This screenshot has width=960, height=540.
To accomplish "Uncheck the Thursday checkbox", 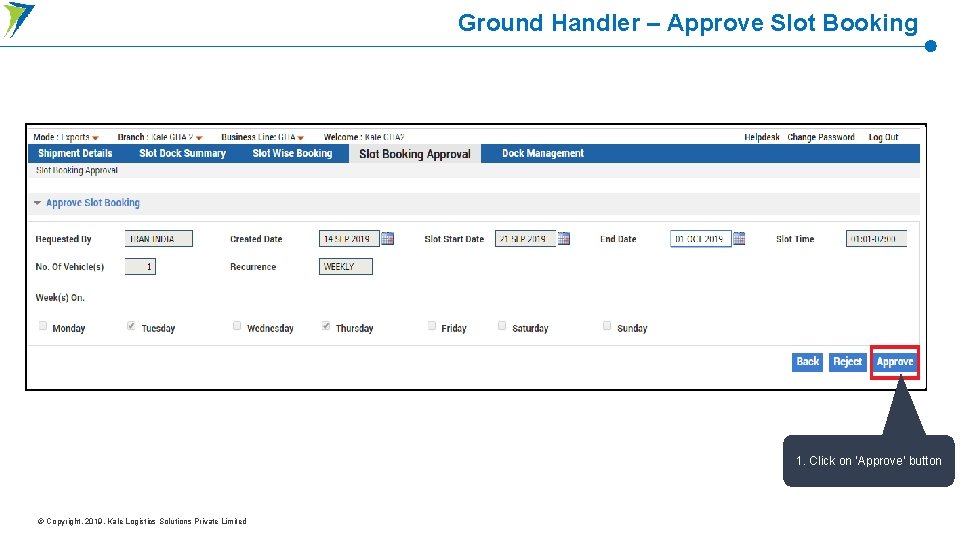I will pos(326,326).
